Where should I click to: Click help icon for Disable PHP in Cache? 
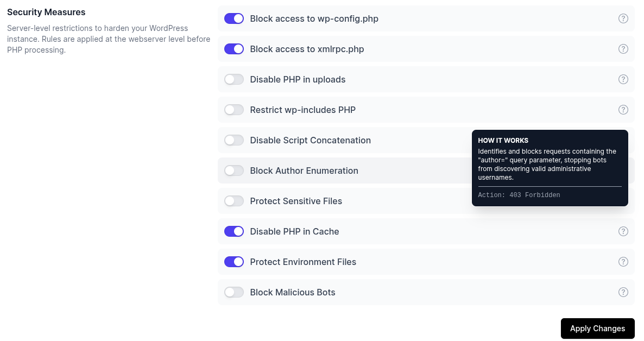[x=623, y=231]
